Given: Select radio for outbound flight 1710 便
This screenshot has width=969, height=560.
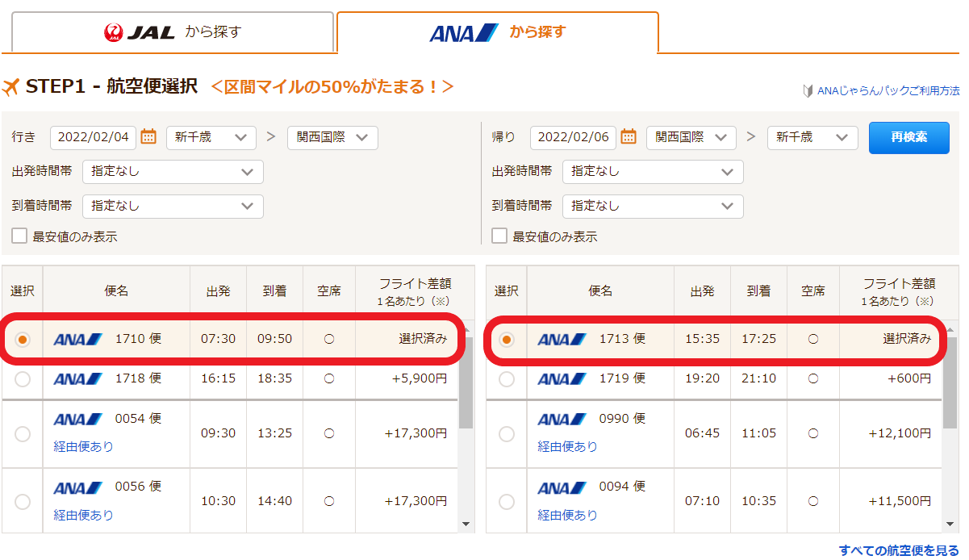Looking at the screenshot, I should (x=23, y=340).
